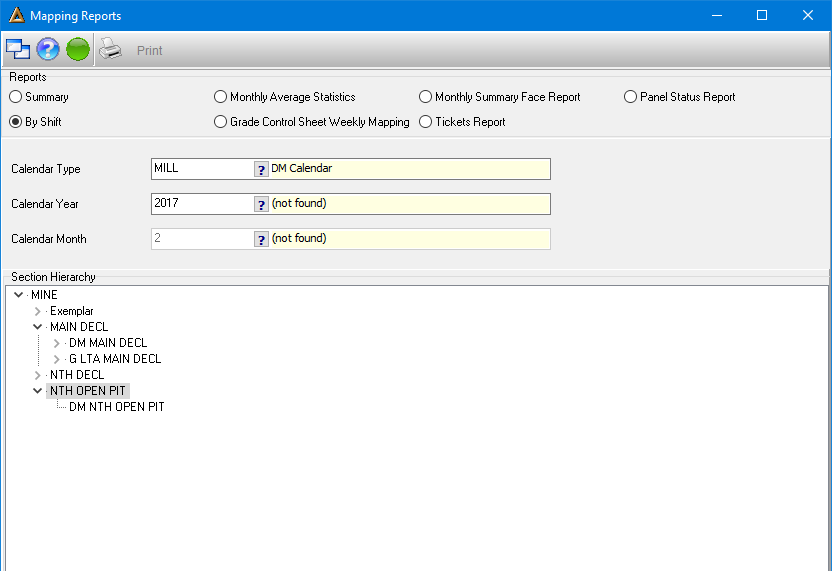Click the cascading windows toolbar icon
832x571 pixels.
click(x=18, y=49)
